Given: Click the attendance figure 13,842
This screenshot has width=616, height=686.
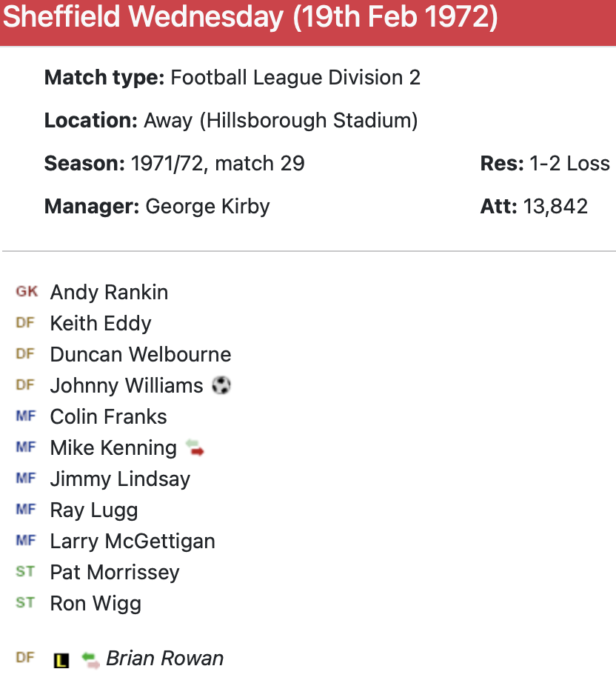Looking at the screenshot, I should point(555,206).
